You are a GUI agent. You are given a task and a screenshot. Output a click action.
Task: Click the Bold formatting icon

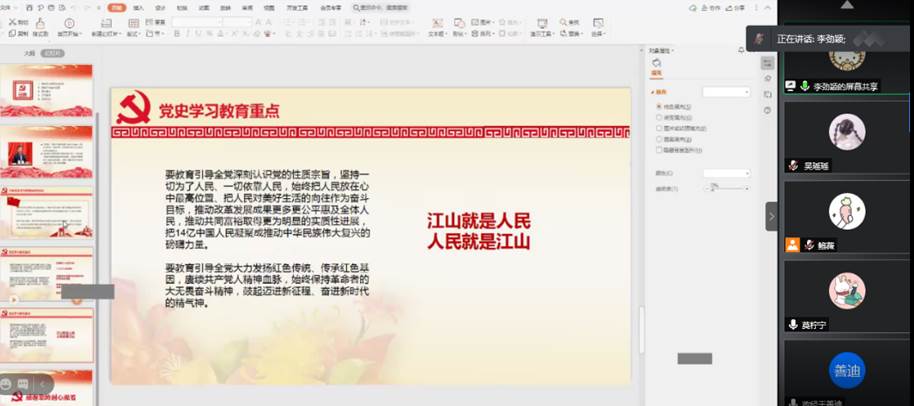tap(177, 33)
